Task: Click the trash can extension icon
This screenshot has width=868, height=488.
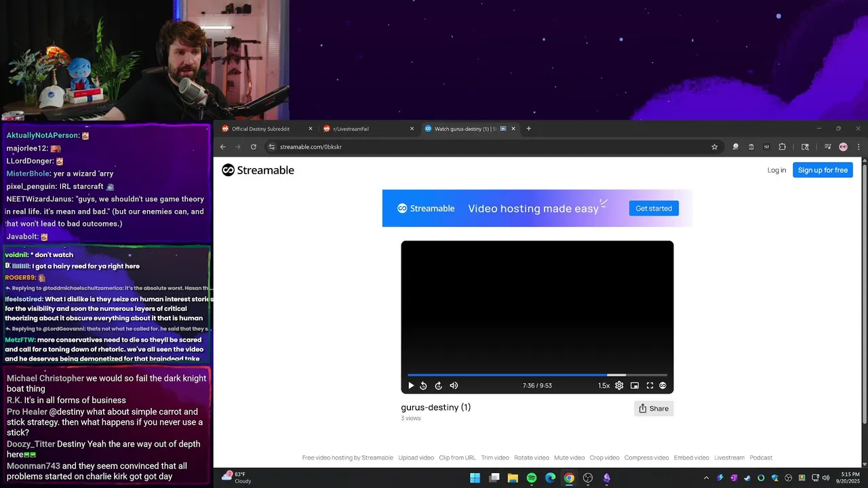Action: pyautogui.click(x=751, y=146)
